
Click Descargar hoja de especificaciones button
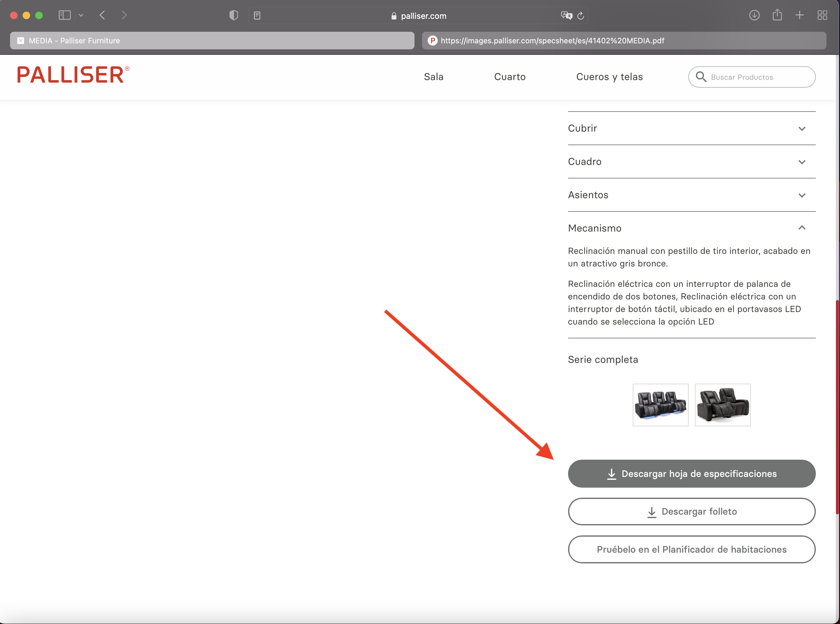[x=692, y=474]
